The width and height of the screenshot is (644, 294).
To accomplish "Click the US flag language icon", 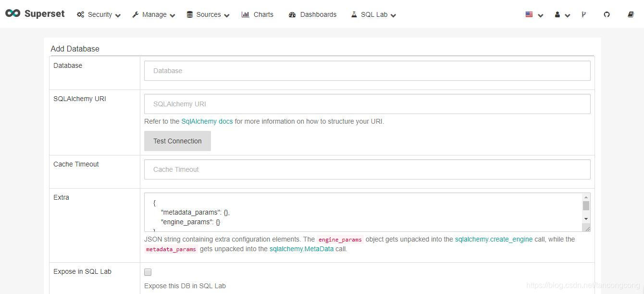I will [529, 14].
